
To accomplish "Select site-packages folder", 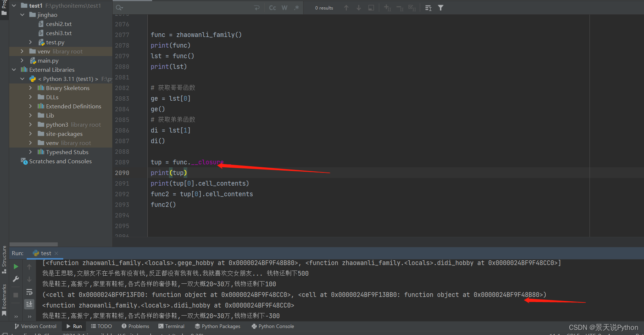I will pyautogui.click(x=64, y=134).
